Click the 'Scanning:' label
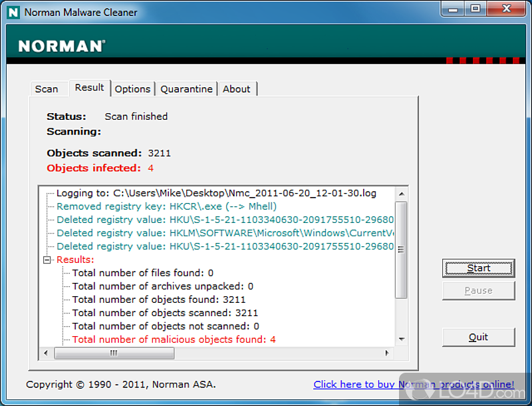This screenshot has width=532, height=406. pos(74,131)
